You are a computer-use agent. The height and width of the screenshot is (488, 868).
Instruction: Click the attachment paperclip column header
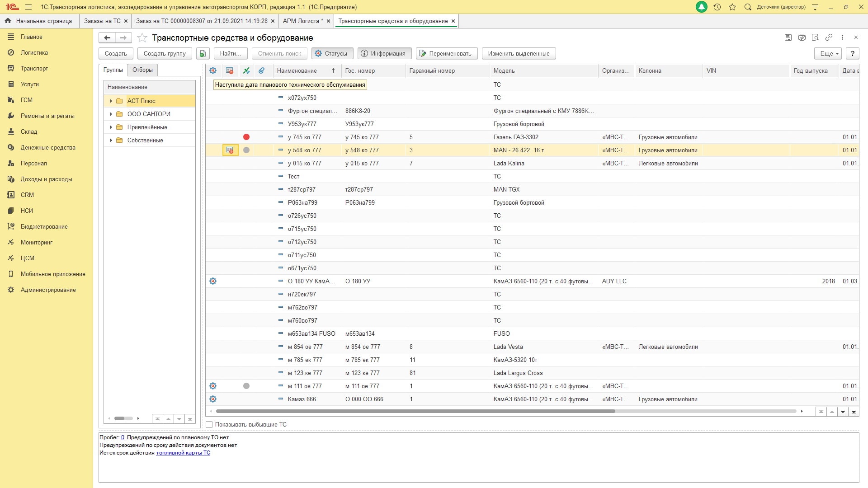261,70
